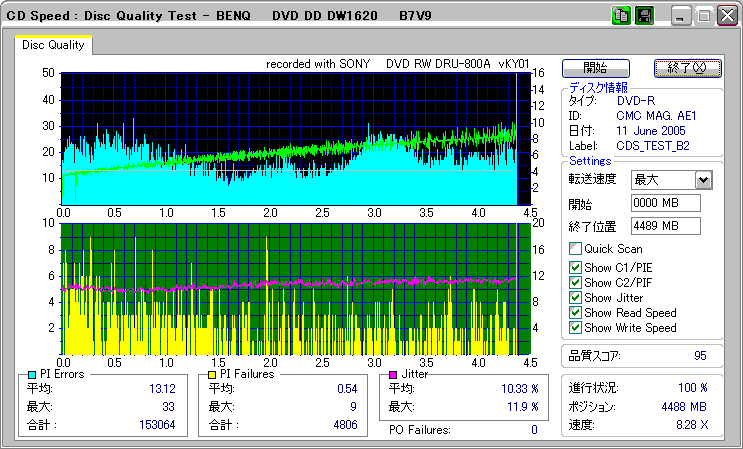
Task: Click the magenta Jitter legend square
Action: click(393, 374)
